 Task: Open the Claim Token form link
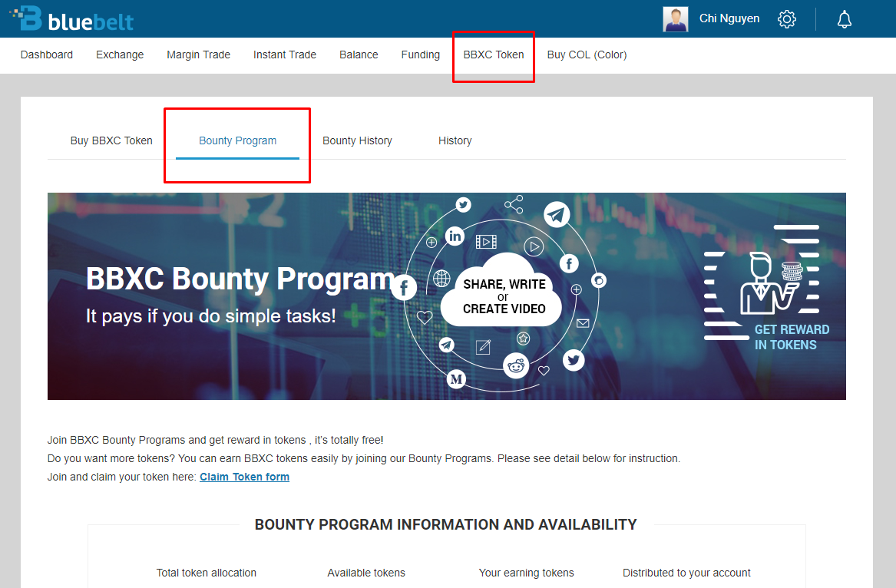pos(244,477)
